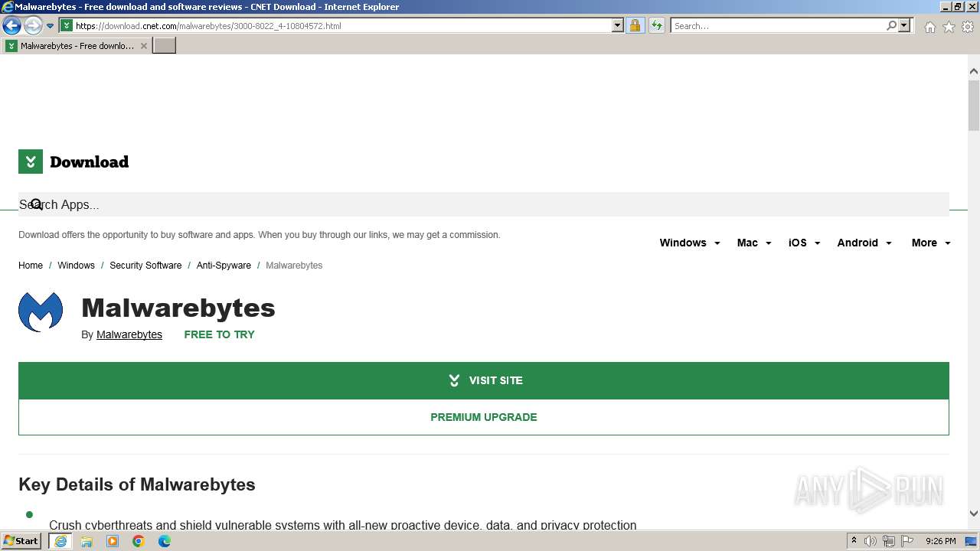Click the network tray icon
The image size is (980, 551).
[889, 541]
